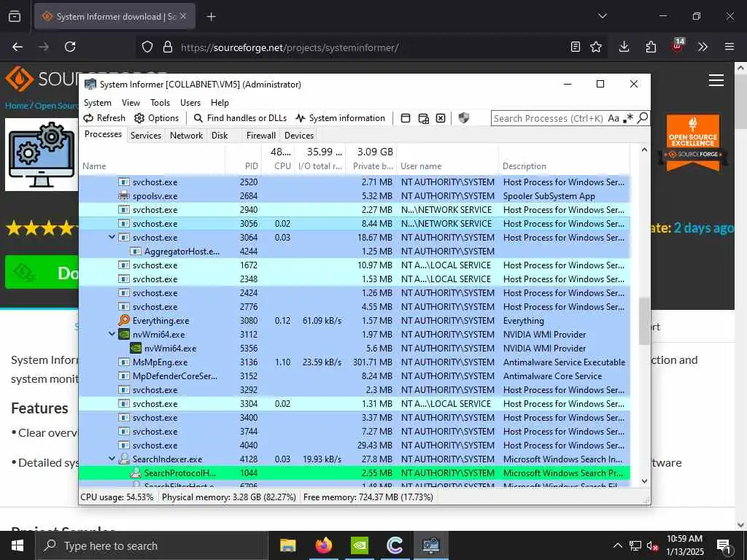747x560 pixels.
Task: Open the Firefox downloads panel
Action: pos(624,47)
